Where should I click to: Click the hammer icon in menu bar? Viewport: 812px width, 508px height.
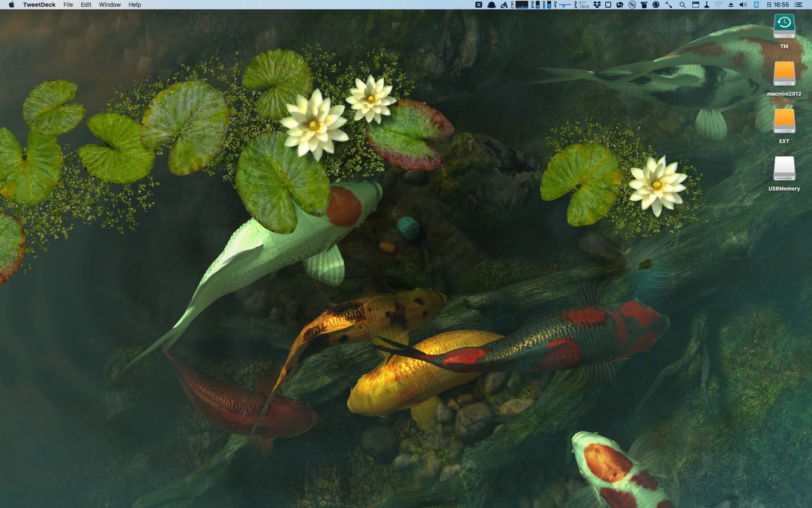click(x=668, y=4)
